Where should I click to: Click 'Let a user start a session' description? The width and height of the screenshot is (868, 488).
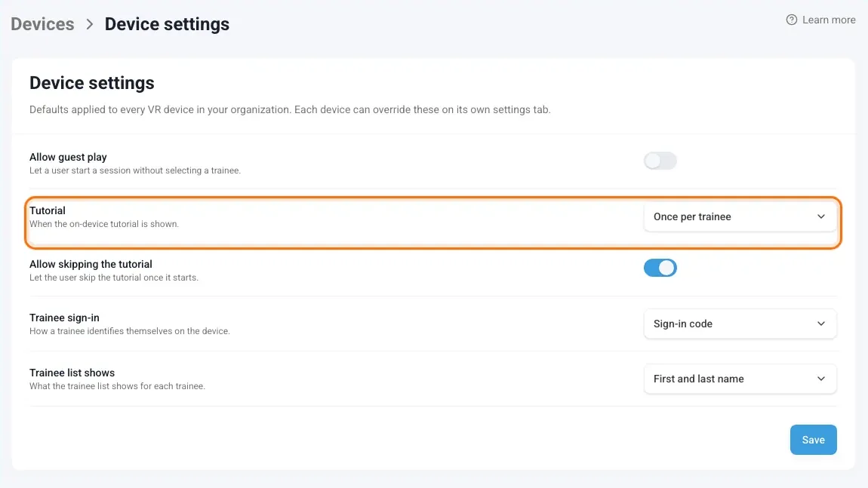[135, 170]
